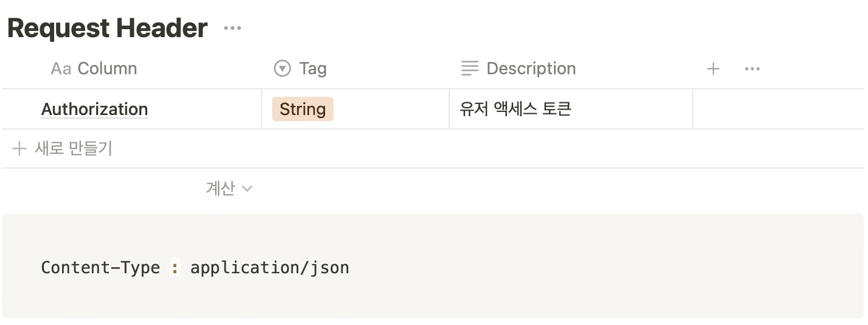The image size is (868, 325).
Task: Click the Aa title property icon
Action: tap(61, 69)
